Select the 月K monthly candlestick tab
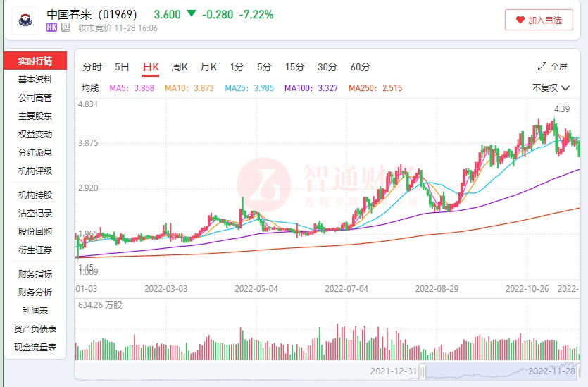 [208, 68]
